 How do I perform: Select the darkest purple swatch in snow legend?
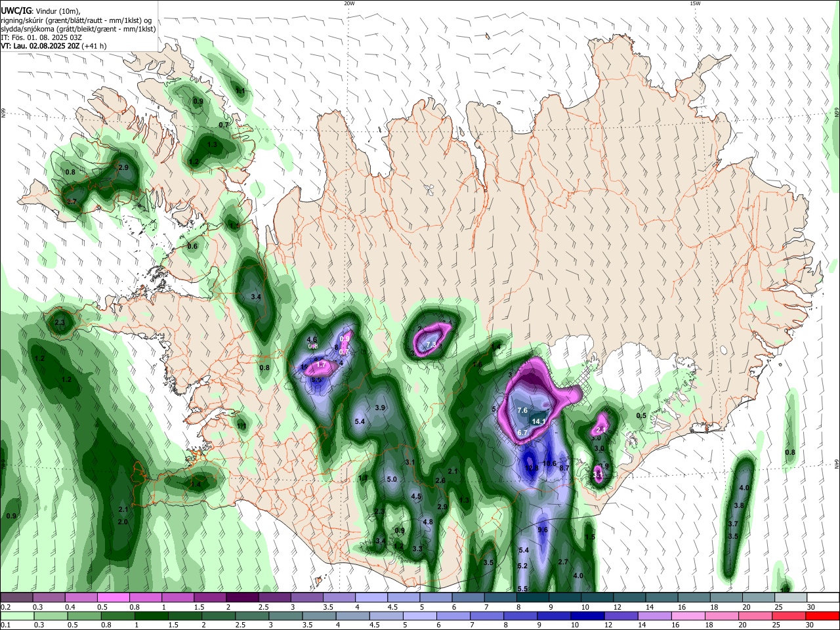pyautogui.click(x=242, y=597)
